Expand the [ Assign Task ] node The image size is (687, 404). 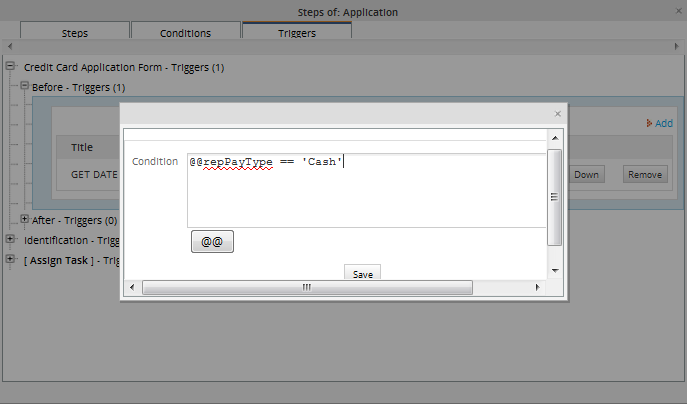point(11,260)
